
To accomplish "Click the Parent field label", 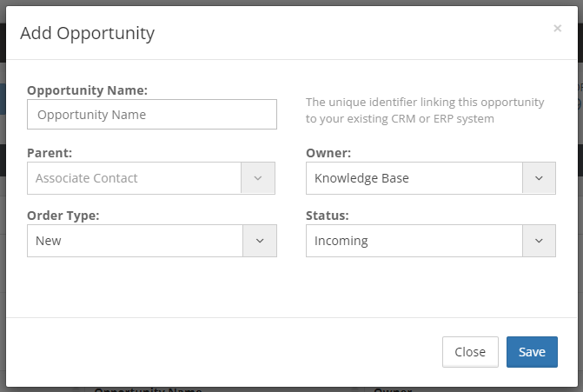I will 50,153.
